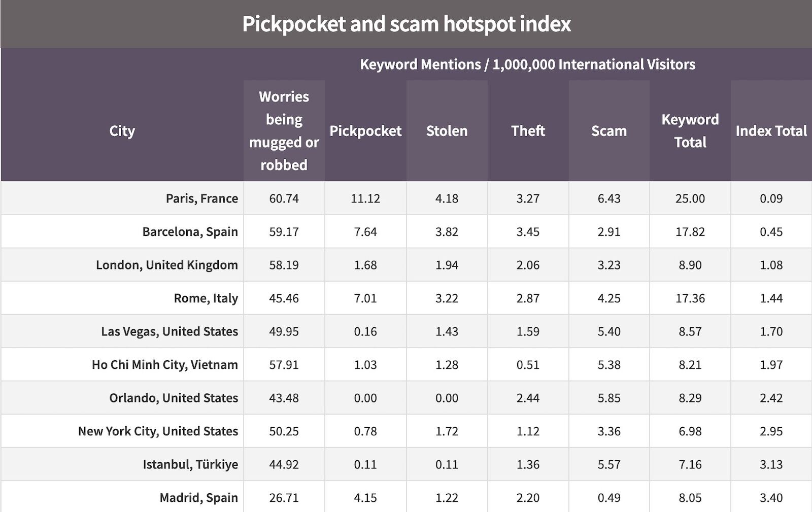Select the Theft column header
The height and width of the screenshot is (512, 812).
tap(528, 131)
